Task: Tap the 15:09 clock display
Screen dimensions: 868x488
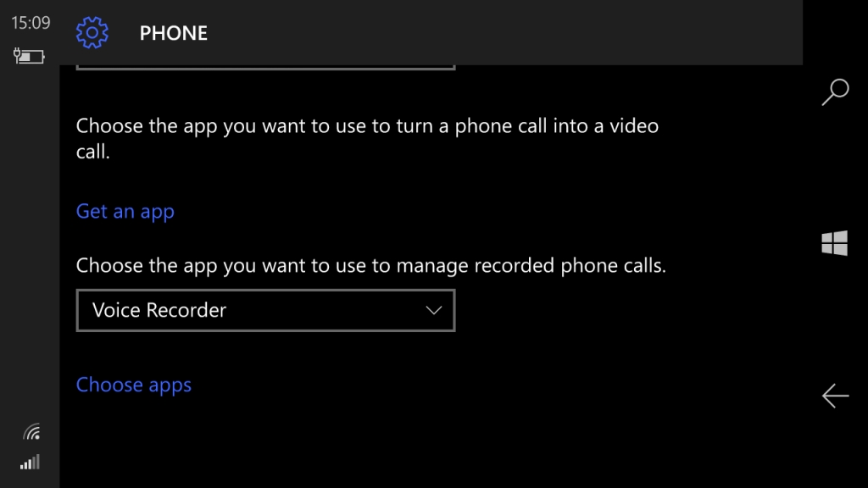Action: pyautogui.click(x=31, y=23)
